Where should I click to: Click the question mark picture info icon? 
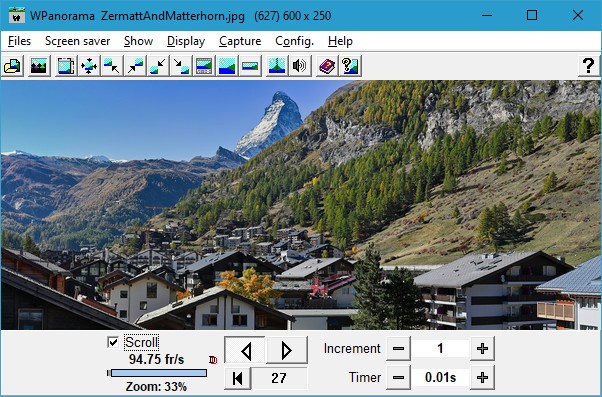(350, 66)
